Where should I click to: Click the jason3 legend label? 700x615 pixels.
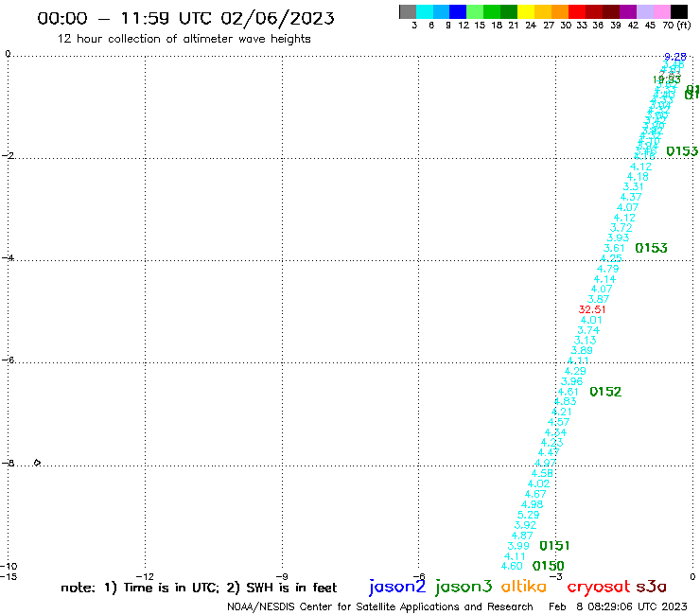pos(464,587)
